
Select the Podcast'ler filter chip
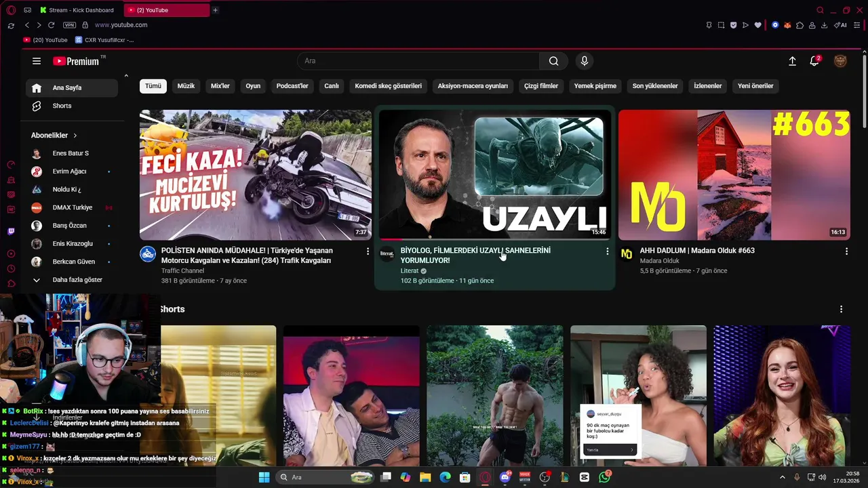click(292, 86)
